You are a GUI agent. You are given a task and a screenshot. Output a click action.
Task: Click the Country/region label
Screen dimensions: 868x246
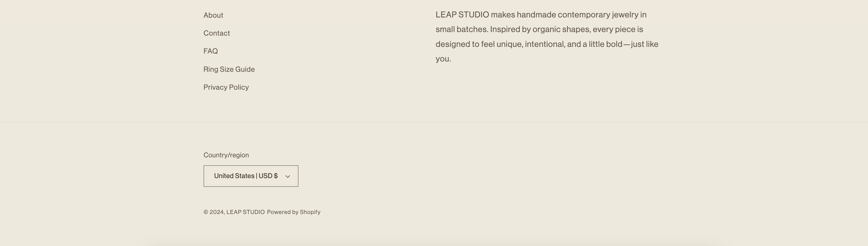pyautogui.click(x=226, y=155)
